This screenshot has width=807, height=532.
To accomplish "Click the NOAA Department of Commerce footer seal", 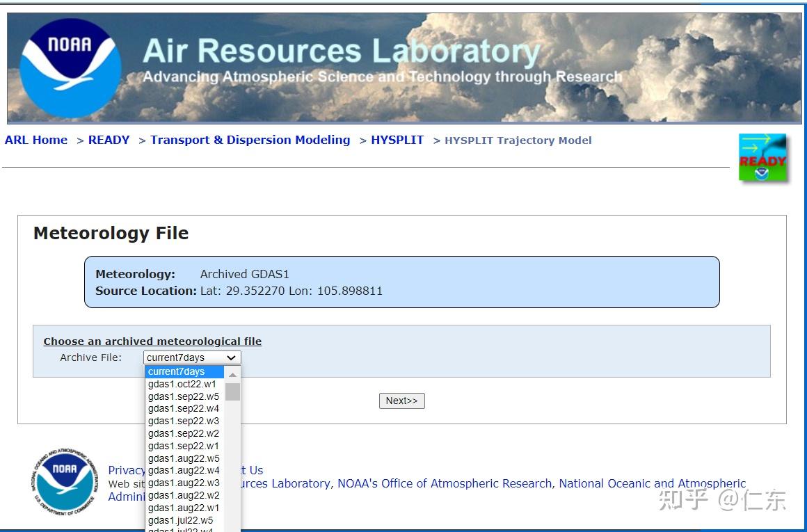I will coord(65,480).
